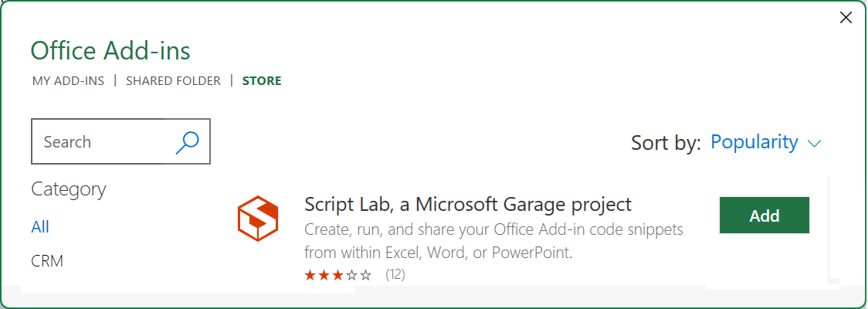Select the STORE tab
The width and height of the screenshot is (868, 309).
click(262, 81)
